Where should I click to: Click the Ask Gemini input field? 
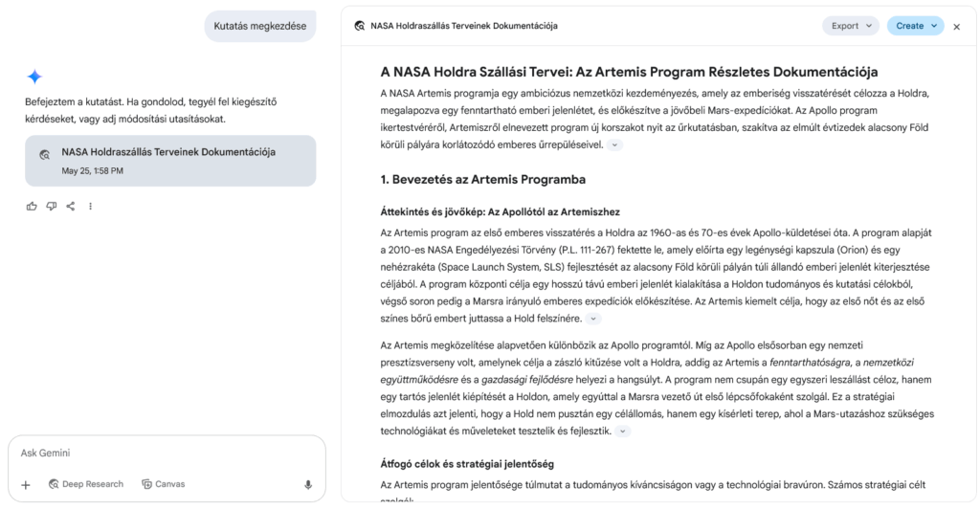click(167, 453)
